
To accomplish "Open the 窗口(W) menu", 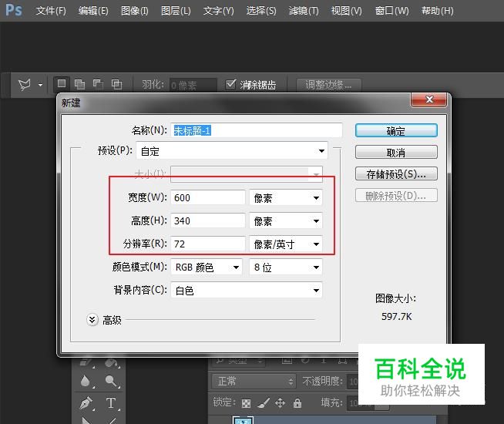I will pos(391,11).
